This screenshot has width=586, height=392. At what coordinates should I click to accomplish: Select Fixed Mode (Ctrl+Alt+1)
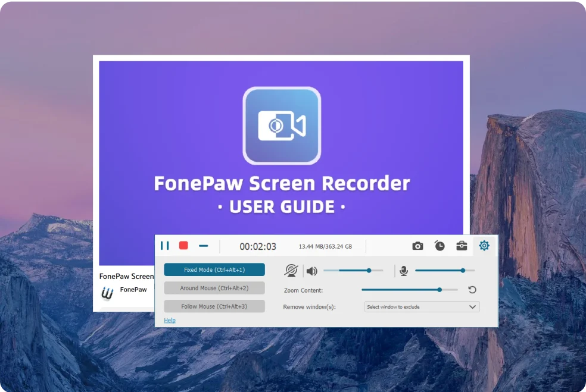click(x=214, y=269)
